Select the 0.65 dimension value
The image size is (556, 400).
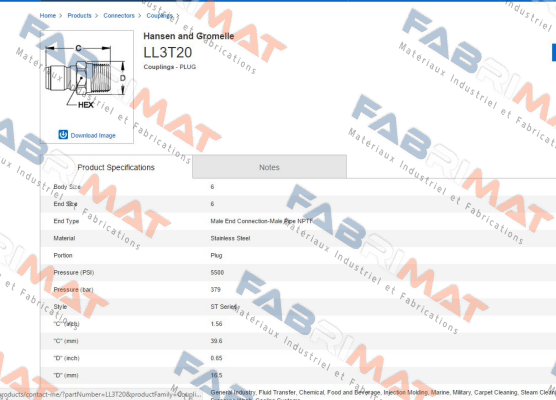216,358
